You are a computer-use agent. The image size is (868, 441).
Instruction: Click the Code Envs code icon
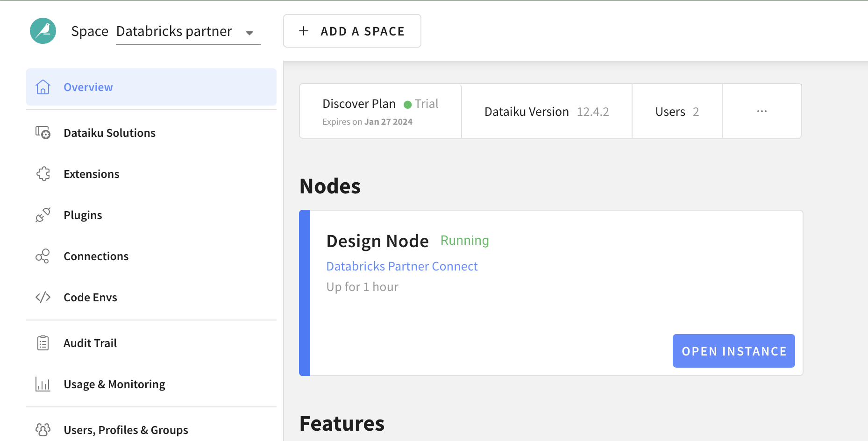coord(43,297)
